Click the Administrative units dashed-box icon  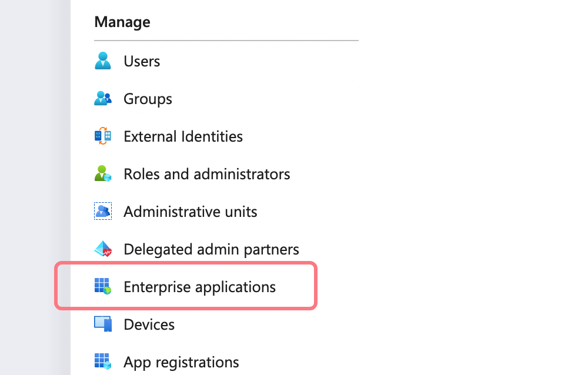[103, 212]
